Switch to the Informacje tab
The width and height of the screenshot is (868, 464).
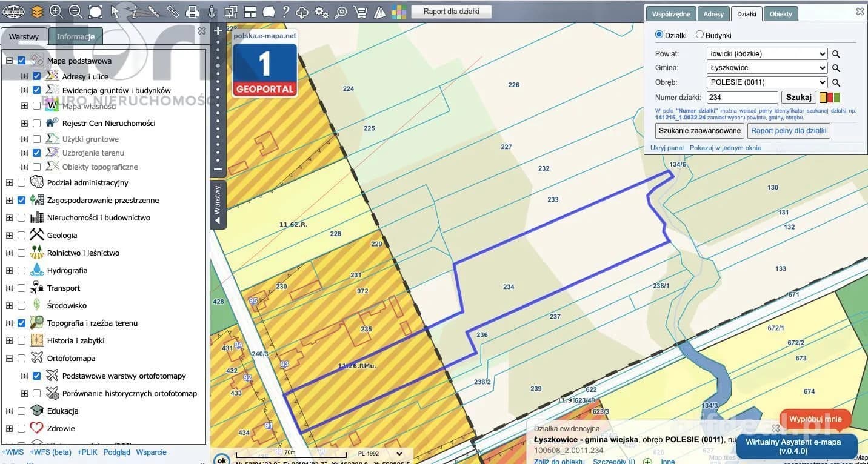[75, 36]
